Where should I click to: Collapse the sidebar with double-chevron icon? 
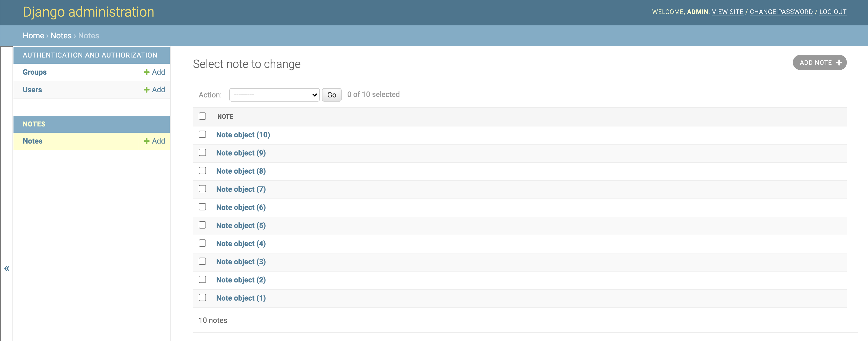[x=7, y=268]
